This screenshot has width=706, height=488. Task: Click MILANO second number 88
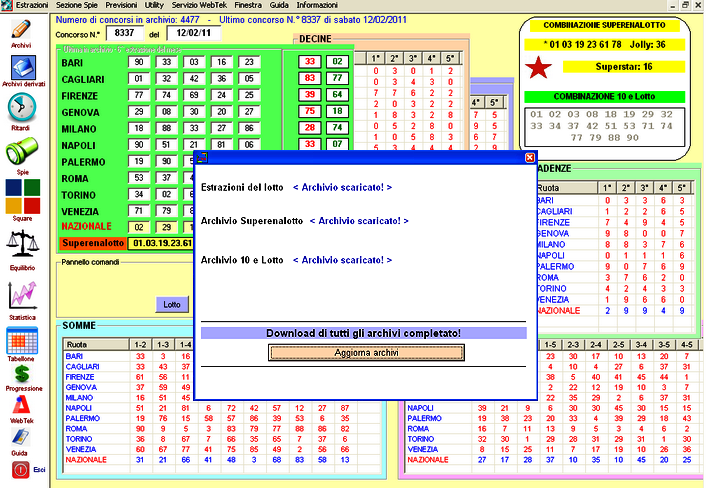pos(166,128)
